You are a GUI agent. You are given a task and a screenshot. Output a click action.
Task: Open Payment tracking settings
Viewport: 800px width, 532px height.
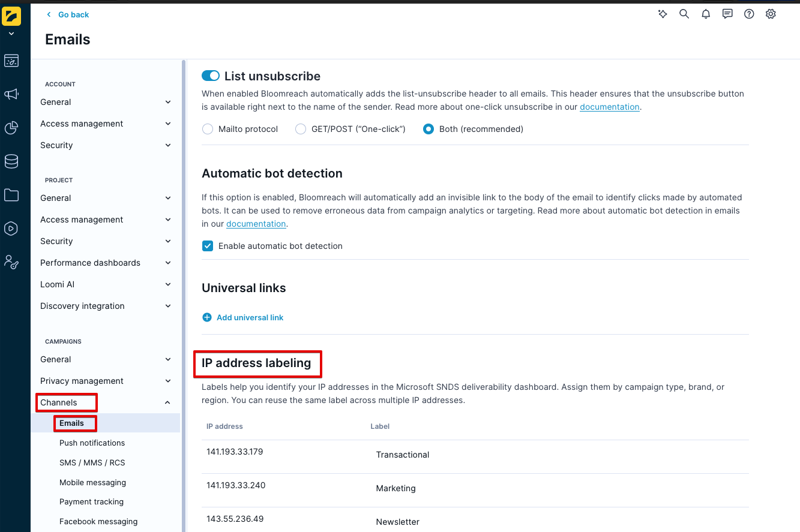click(x=91, y=501)
